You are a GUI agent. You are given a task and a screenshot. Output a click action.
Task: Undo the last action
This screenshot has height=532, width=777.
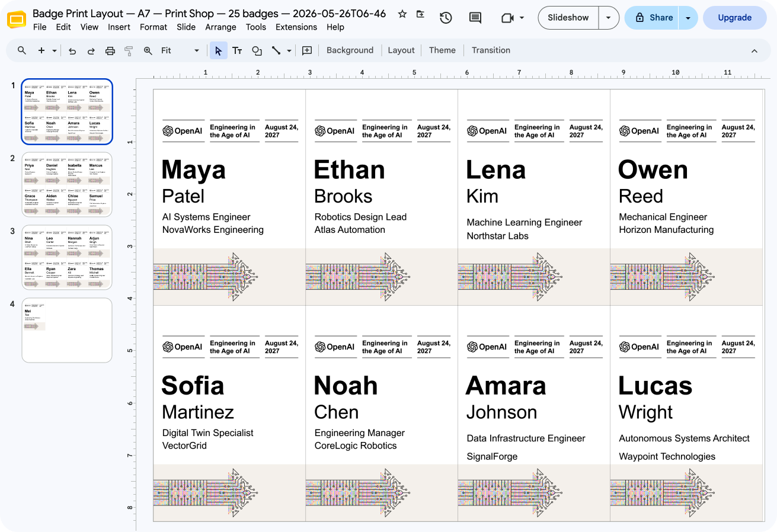tap(72, 50)
